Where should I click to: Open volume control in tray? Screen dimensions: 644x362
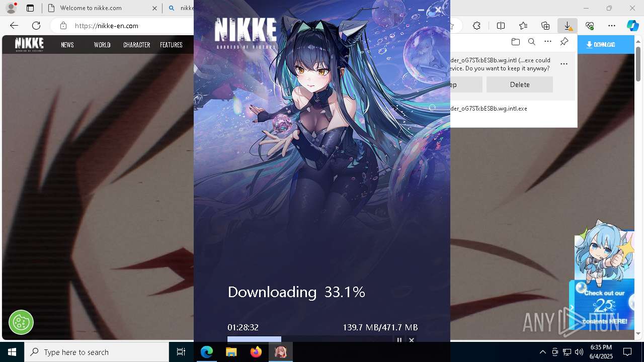click(x=579, y=352)
